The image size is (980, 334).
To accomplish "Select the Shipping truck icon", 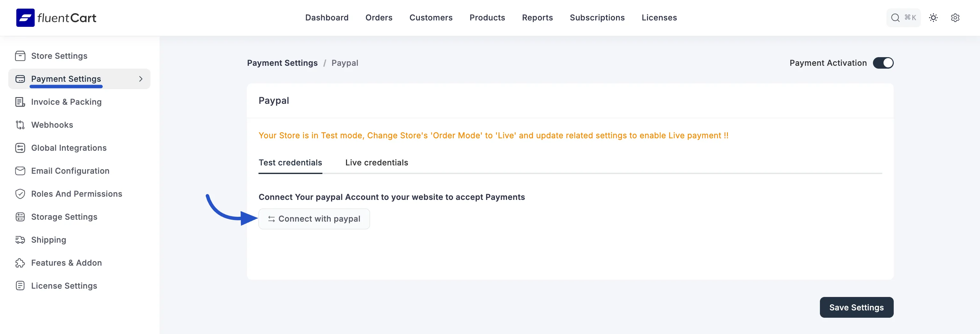I will click(20, 240).
